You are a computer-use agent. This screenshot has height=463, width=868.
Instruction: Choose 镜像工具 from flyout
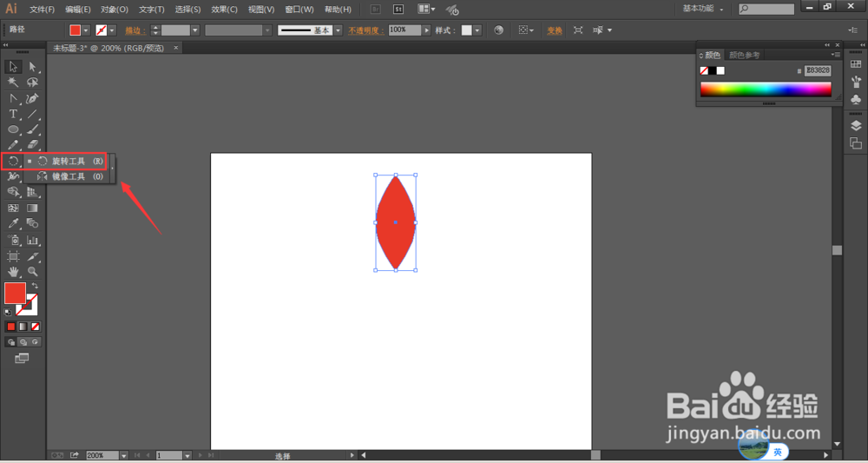(x=68, y=176)
